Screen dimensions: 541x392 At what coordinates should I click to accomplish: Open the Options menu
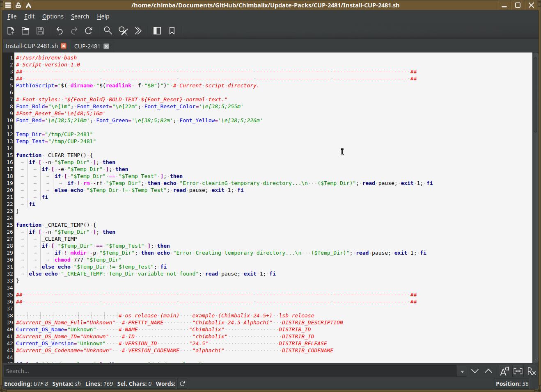coord(53,16)
